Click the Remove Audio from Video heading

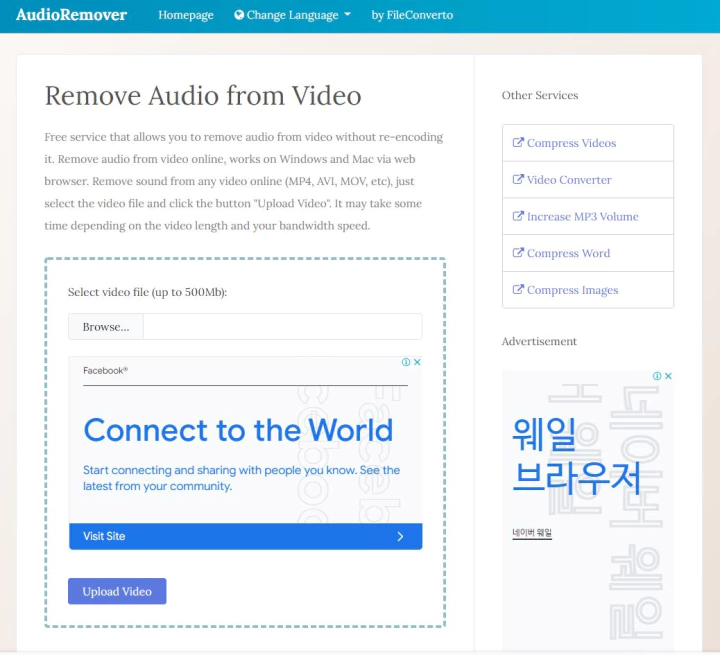203,96
